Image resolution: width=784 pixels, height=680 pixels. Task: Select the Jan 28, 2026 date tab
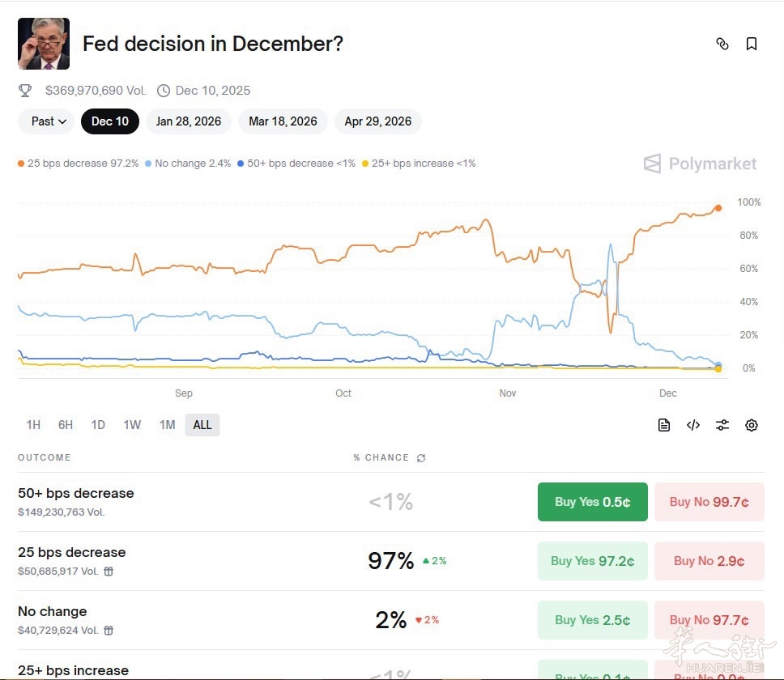[x=188, y=121]
